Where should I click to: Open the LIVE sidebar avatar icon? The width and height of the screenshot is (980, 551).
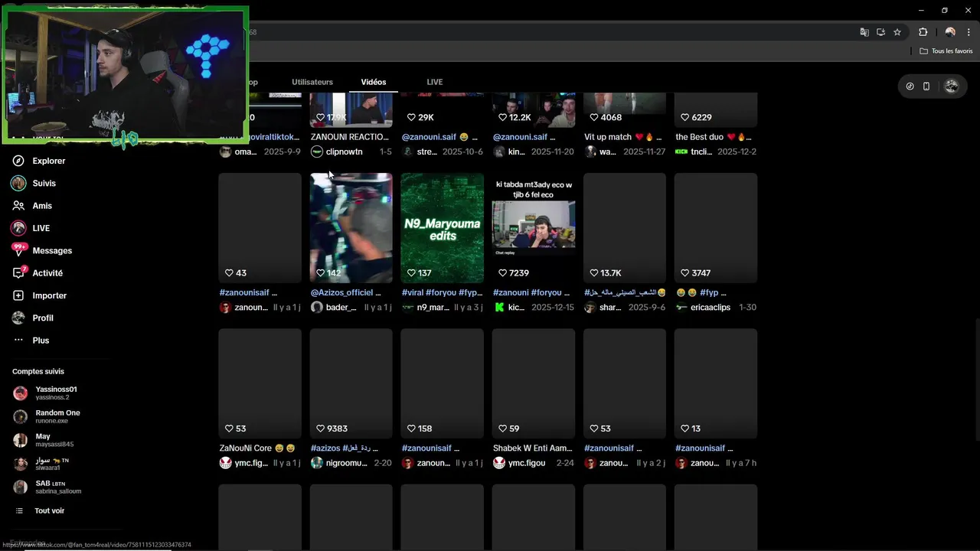18,228
